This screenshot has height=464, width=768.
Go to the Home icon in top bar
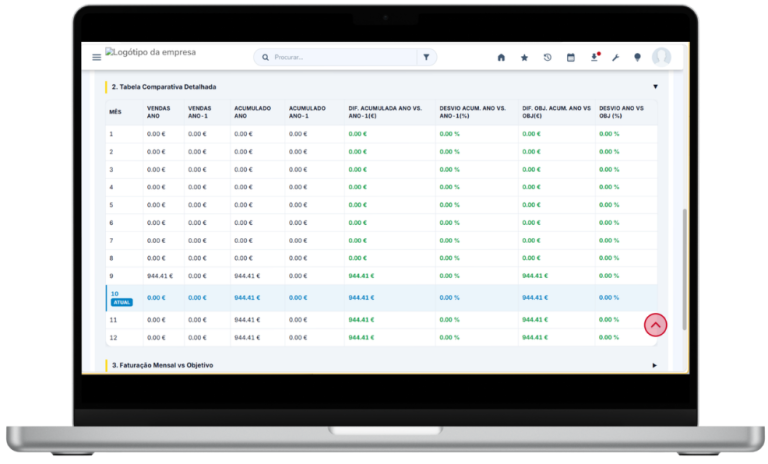click(x=501, y=57)
